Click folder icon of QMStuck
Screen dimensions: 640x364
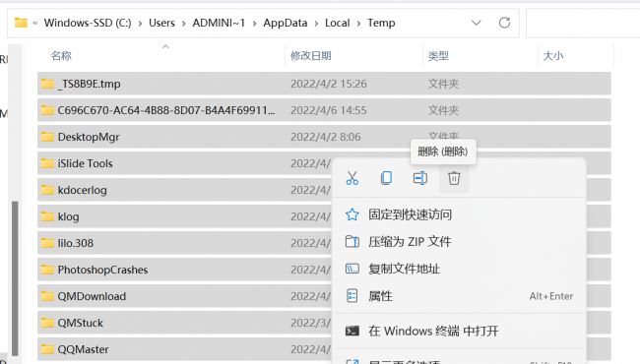(47, 323)
